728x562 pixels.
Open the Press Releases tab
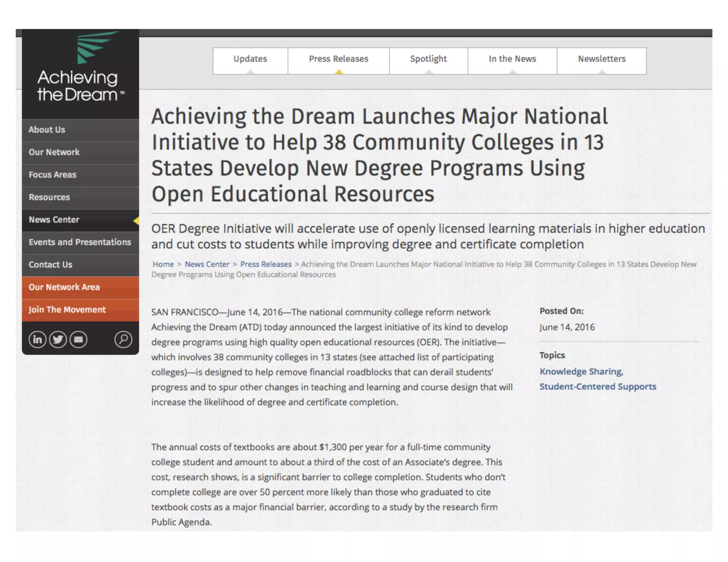pyautogui.click(x=338, y=59)
